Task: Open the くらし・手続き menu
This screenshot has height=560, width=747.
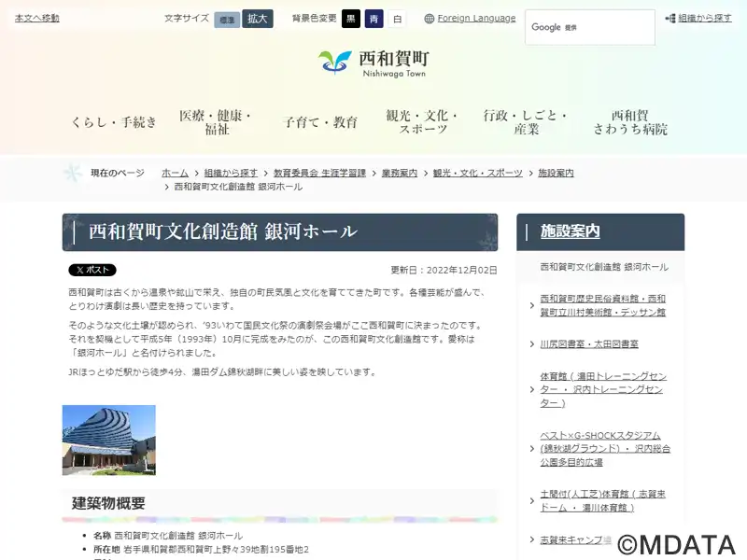Action: (114, 122)
